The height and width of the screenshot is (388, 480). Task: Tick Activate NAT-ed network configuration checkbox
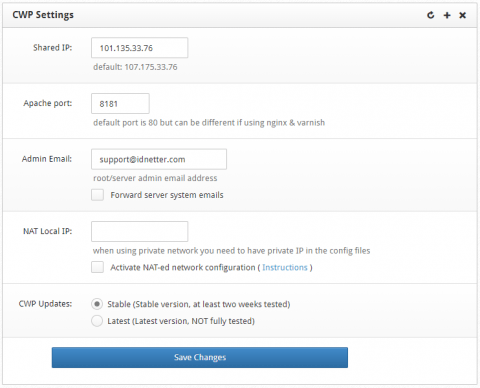click(97, 267)
